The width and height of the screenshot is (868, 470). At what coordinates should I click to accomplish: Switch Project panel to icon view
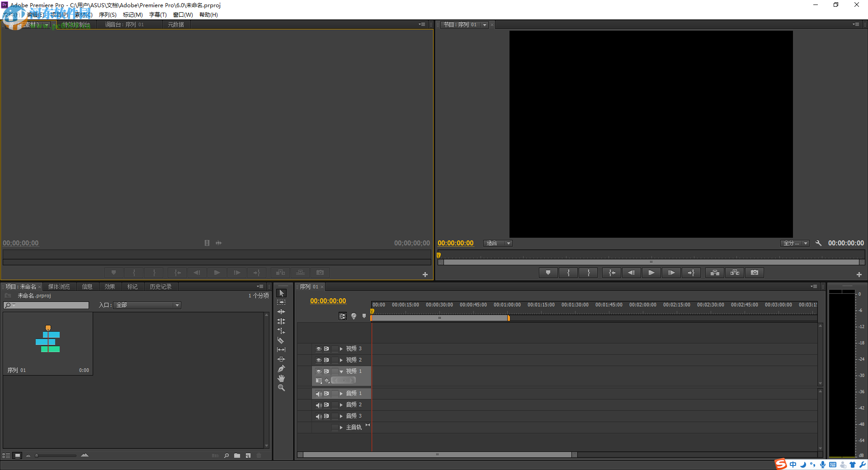17,456
